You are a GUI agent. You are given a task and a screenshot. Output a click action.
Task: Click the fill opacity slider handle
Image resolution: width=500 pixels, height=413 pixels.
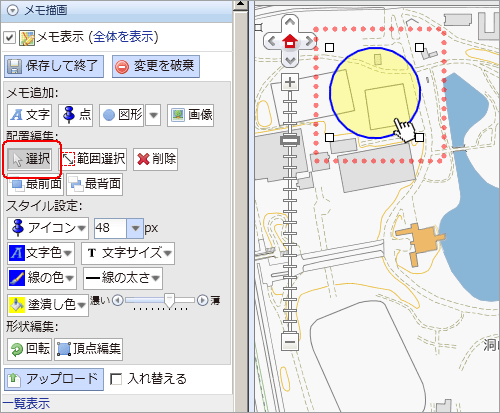point(170,301)
